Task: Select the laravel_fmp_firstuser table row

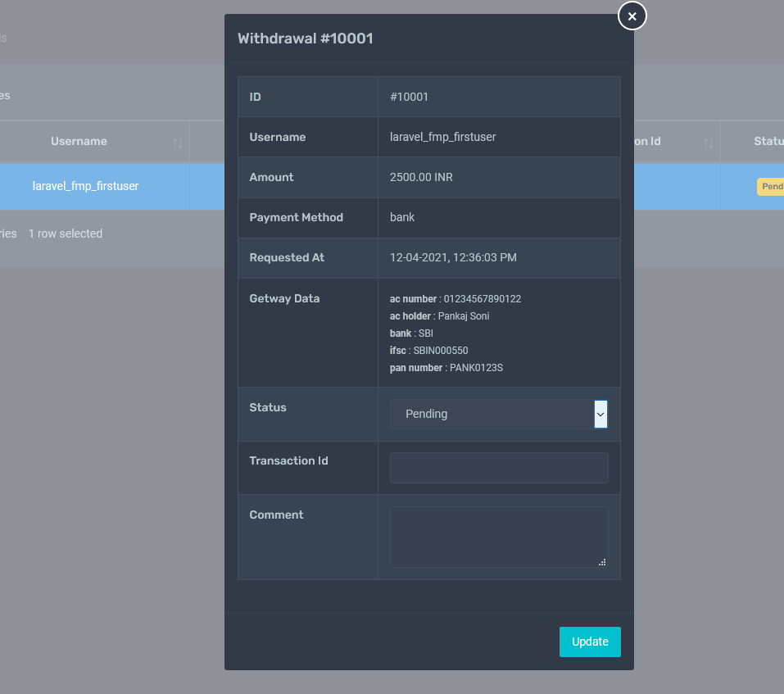Action: point(86,186)
